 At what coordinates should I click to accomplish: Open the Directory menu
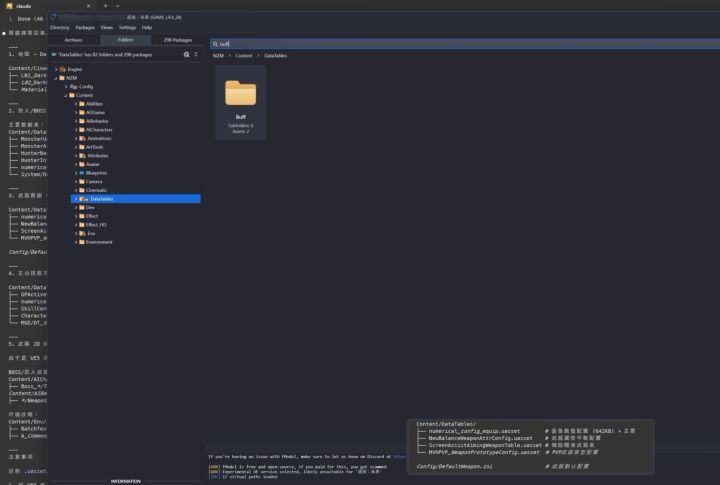[x=60, y=28]
